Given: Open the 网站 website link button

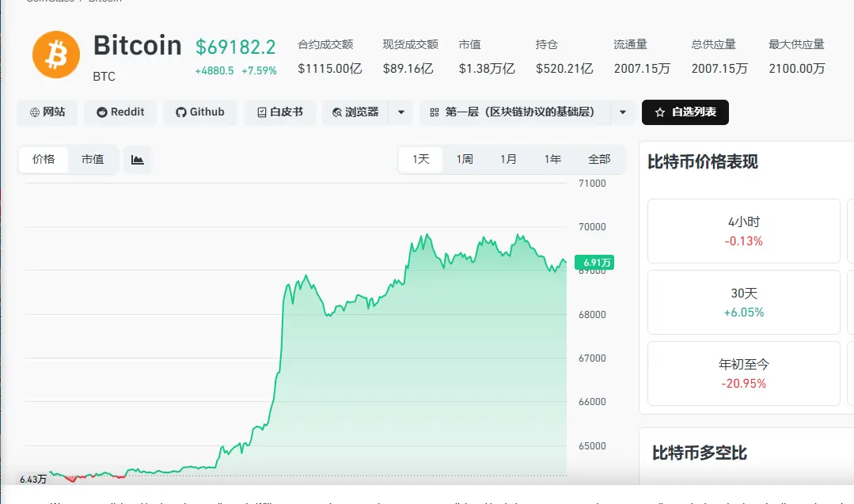Looking at the screenshot, I should pyautogui.click(x=47, y=112).
